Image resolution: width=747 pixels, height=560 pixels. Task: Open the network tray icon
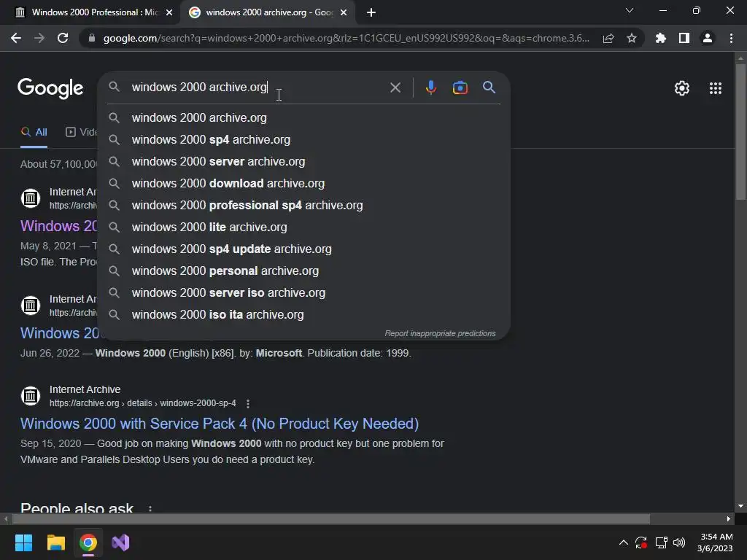661,542
